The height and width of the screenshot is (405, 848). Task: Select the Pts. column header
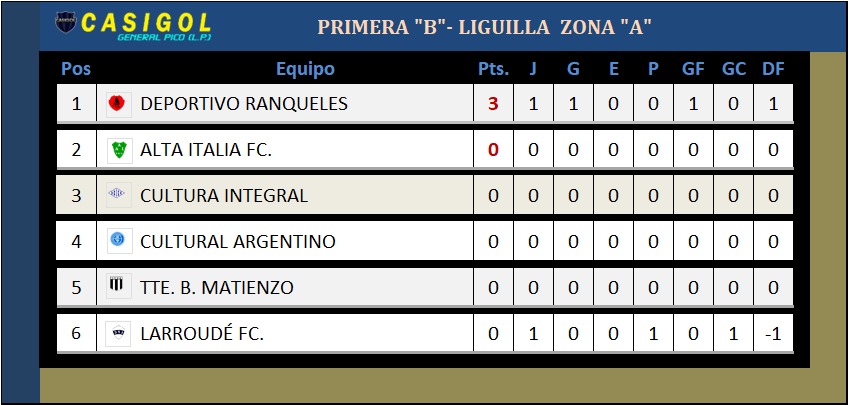coord(493,69)
